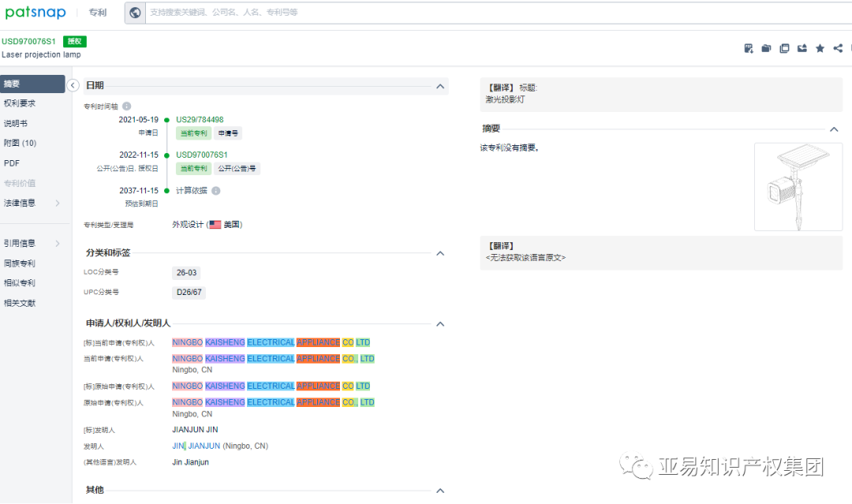Image resolution: width=852 pixels, height=504 pixels.
Task: Show info for 专利时间轴 label
Action: [126, 106]
